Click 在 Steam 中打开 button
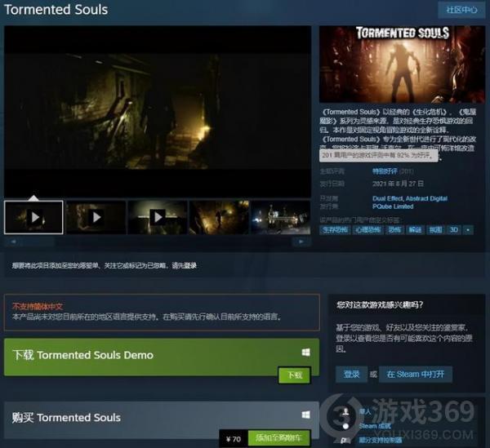This screenshot has width=490, height=448. (x=413, y=374)
